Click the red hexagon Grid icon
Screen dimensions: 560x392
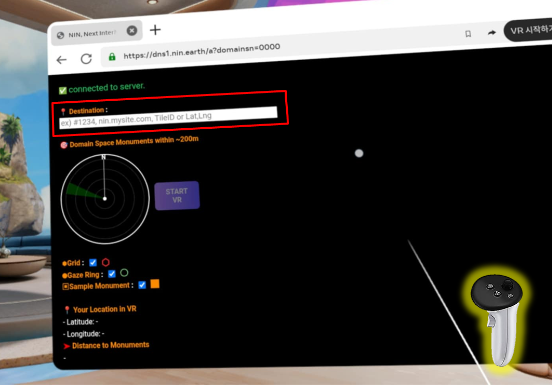[x=106, y=262]
